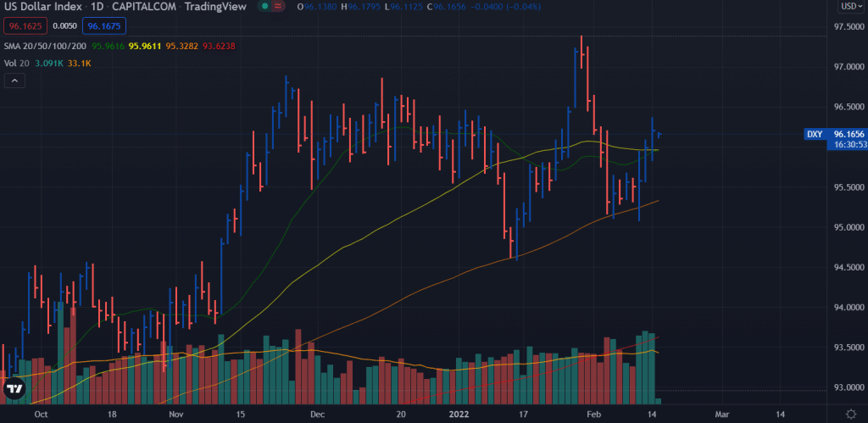Click Nov on the time axis

176,414
